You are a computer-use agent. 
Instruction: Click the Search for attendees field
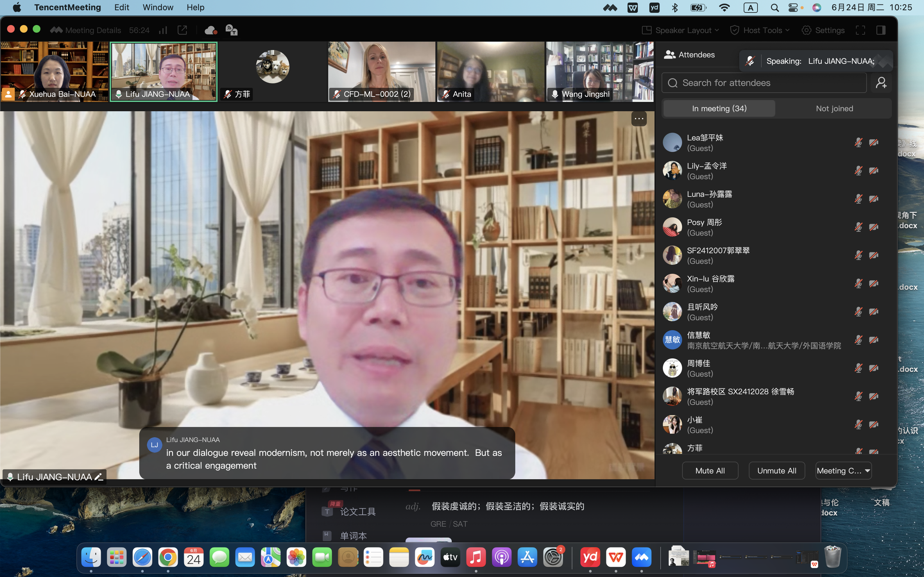(764, 83)
